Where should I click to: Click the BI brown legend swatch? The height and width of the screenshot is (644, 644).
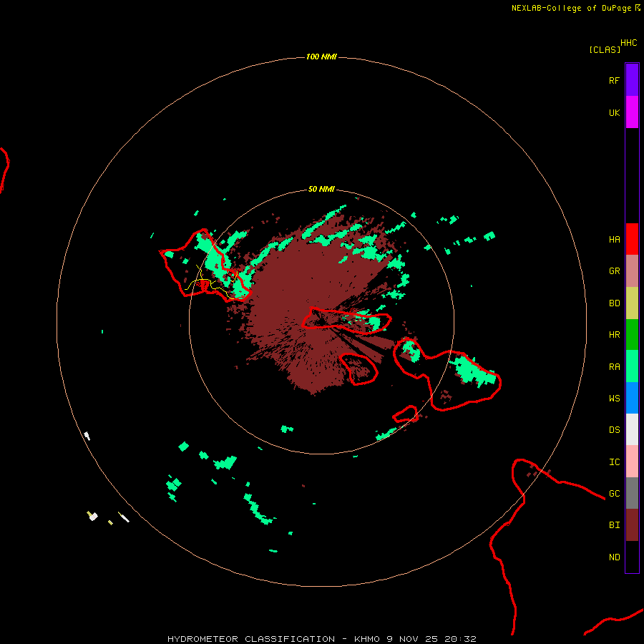coord(632,525)
